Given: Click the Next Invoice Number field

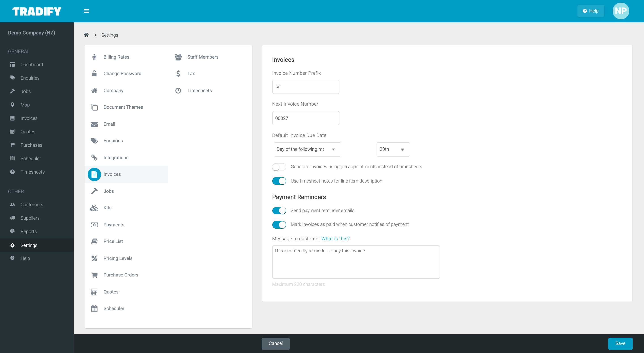Looking at the screenshot, I should pyautogui.click(x=305, y=118).
